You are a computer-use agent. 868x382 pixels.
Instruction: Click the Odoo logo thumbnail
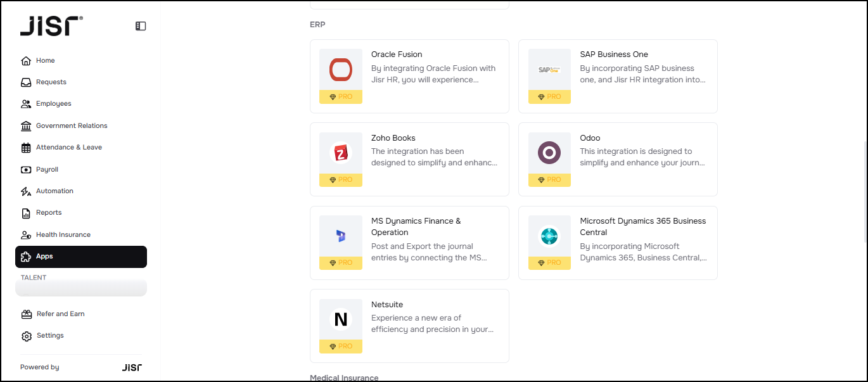[x=549, y=153]
